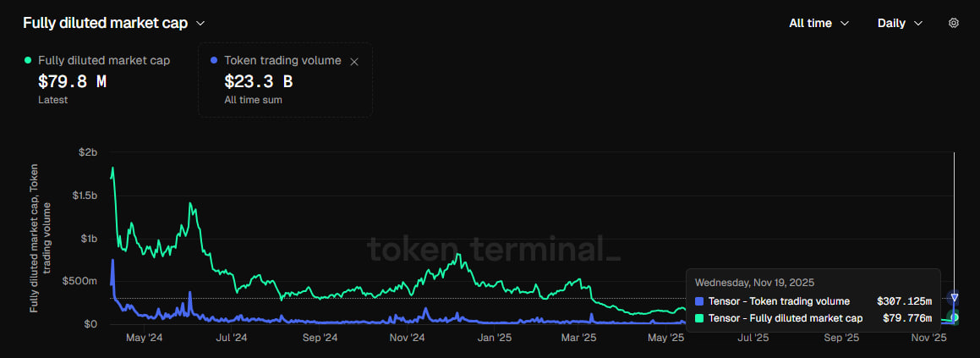Screen dimensions: 980x358
Task: Open the Daily interval dropdown
Action: pyautogui.click(x=900, y=24)
